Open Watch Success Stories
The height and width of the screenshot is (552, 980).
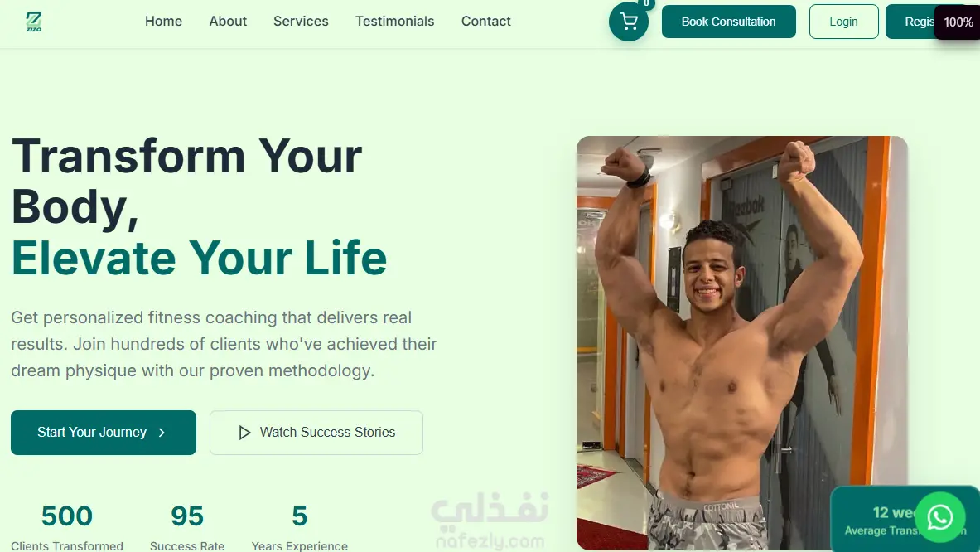(316, 433)
